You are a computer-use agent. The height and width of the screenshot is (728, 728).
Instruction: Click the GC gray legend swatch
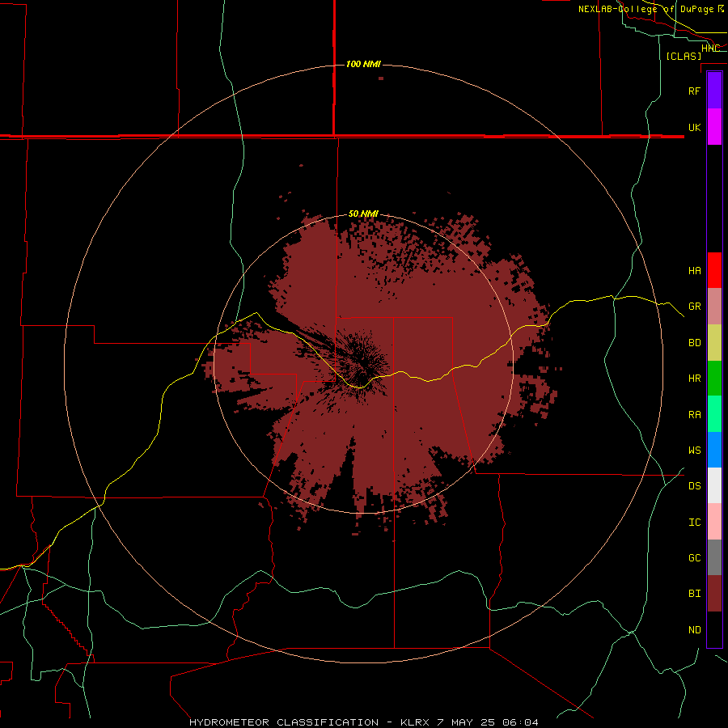click(x=714, y=557)
